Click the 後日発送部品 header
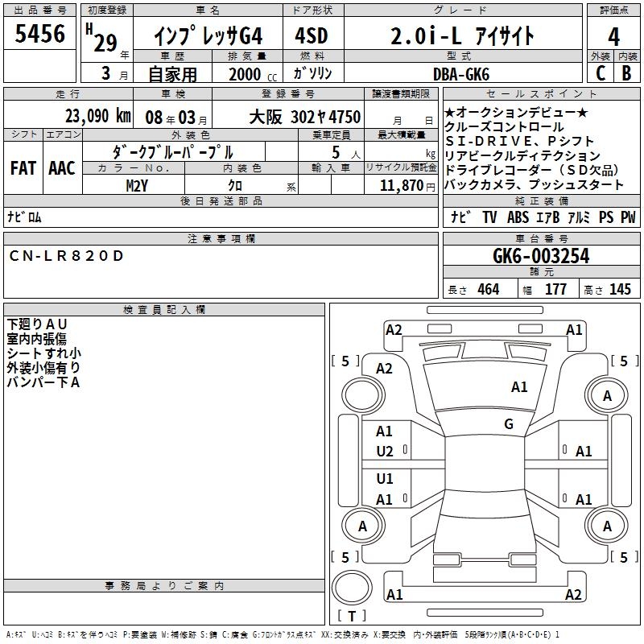 [x=221, y=200]
